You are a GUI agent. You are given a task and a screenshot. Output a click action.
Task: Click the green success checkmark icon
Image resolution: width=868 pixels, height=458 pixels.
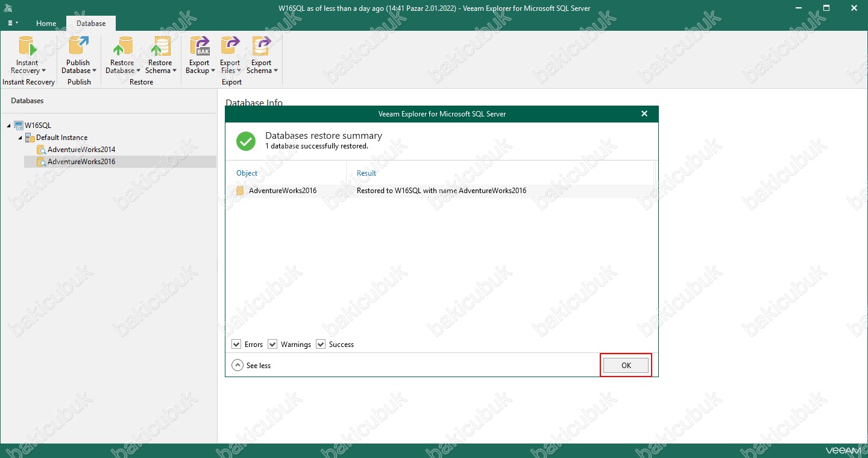(x=245, y=141)
